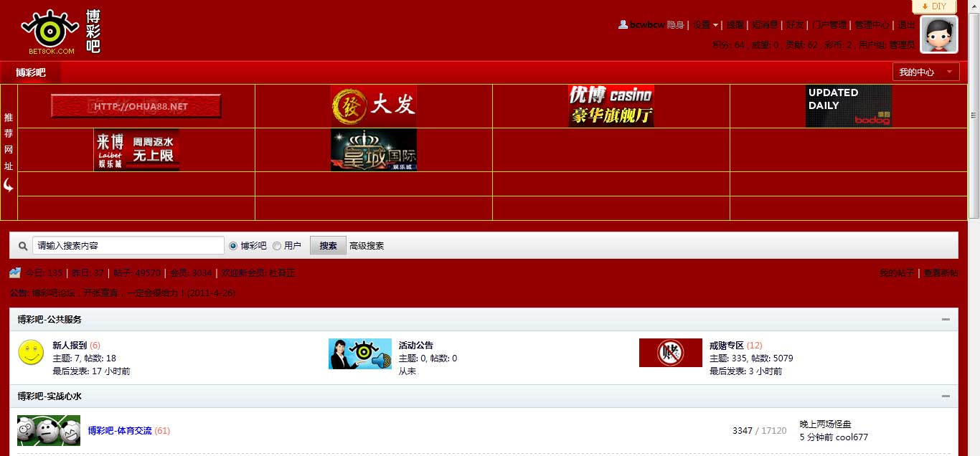Click the search magnifier icon
Viewport: 980px width, 456px height.
pyautogui.click(x=22, y=245)
